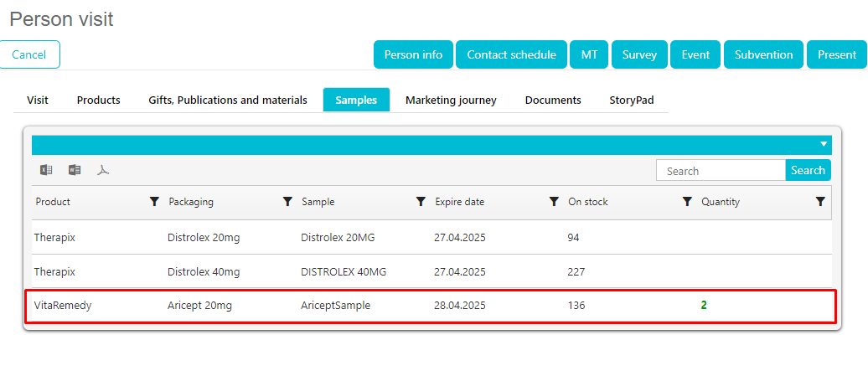Open the Subvention section

point(763,54)
